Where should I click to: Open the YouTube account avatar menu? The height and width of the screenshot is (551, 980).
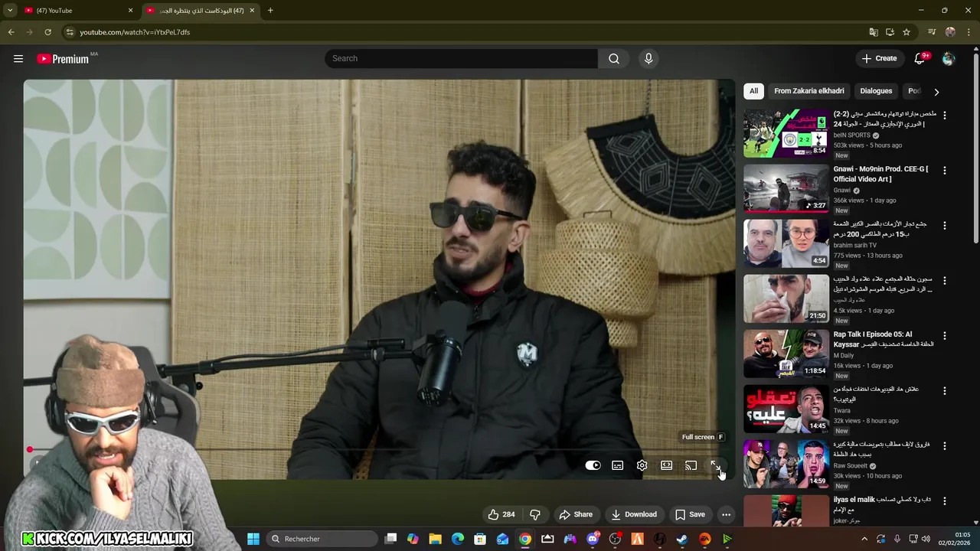[949, 59]
